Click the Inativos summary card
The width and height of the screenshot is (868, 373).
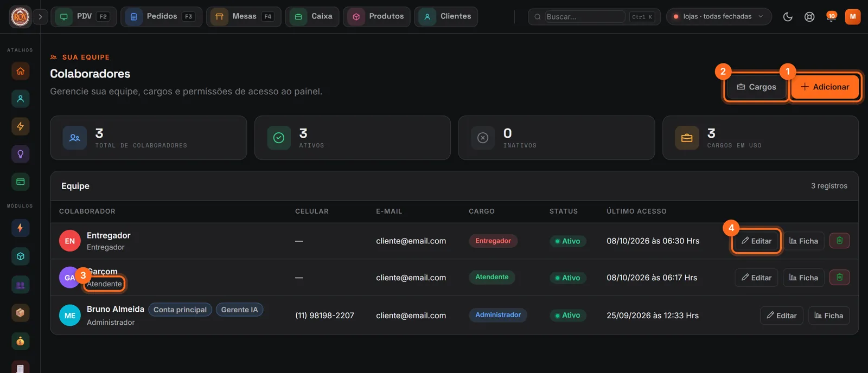click(x=557, y=138)
